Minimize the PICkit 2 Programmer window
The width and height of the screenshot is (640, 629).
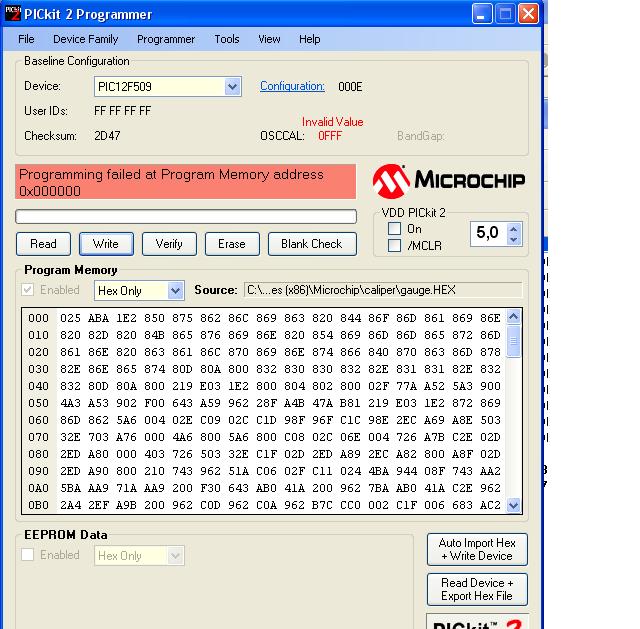482,14
